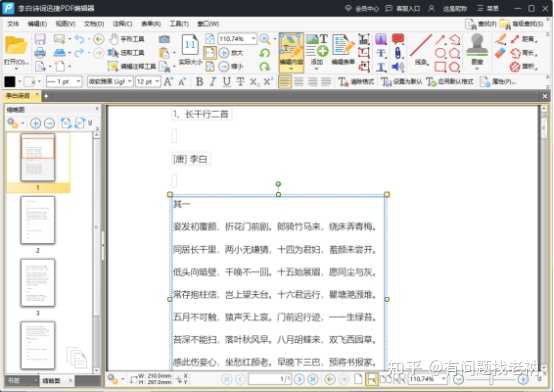Zoom in with the plus 放大 button
The height and width of the screenshot is (392, 554).
pyautogui.click(x=231, y=53)
